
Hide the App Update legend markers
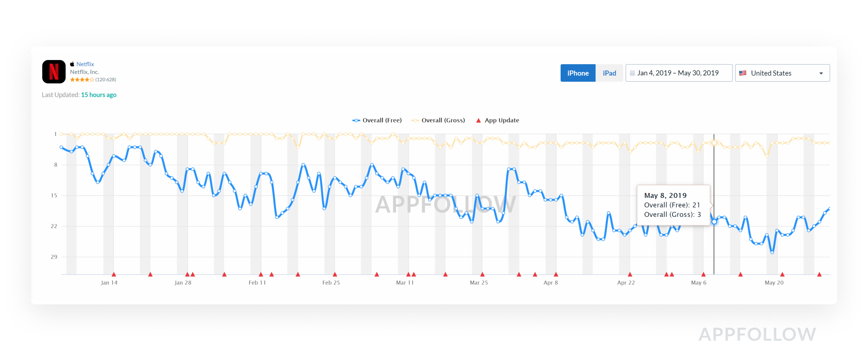[x=497, y=120]
